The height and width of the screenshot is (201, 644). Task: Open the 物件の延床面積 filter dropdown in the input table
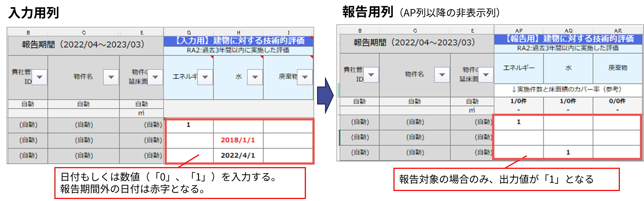155,77
